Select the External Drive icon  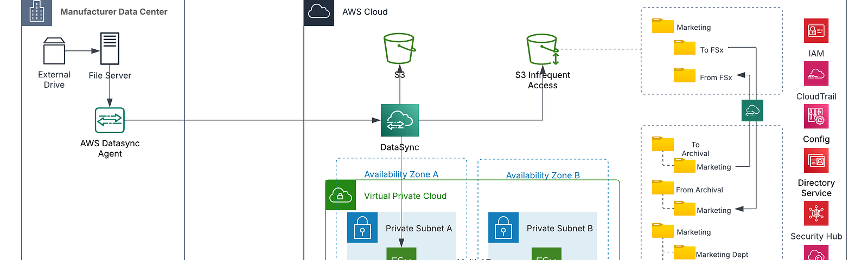pos(54,51)
